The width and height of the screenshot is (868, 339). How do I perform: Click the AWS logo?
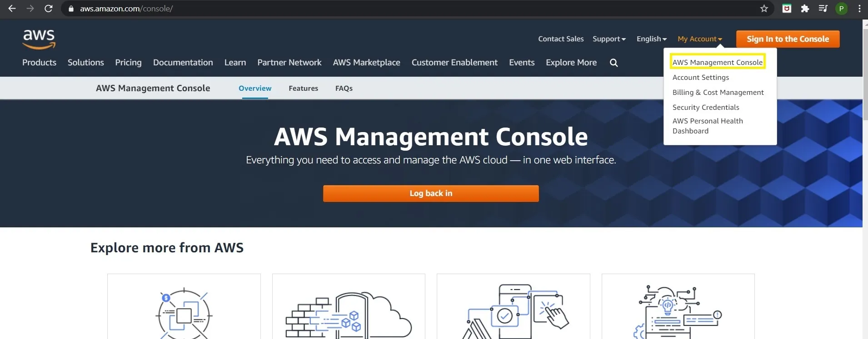point(39,39)
